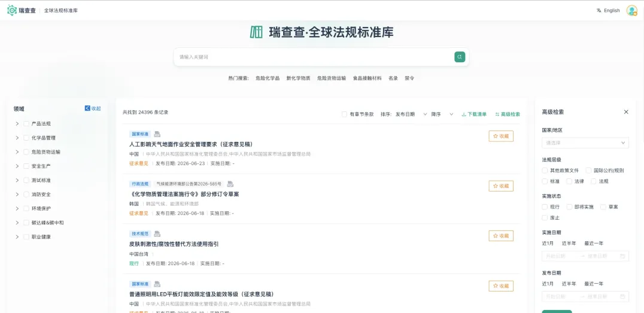Tick the 国际公约/规则 checkbox

coord(588,170)
